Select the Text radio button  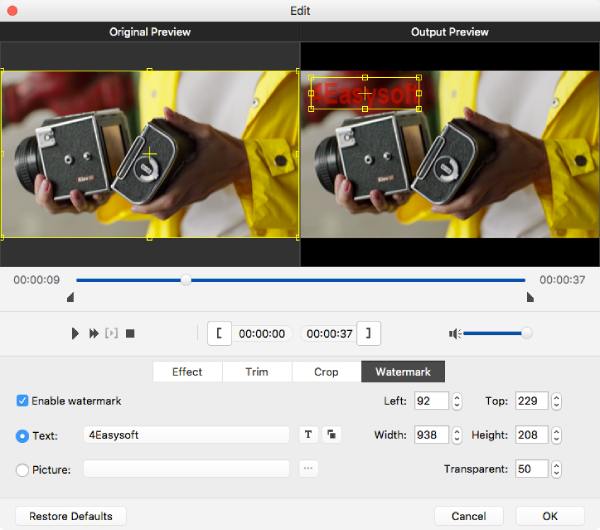click(22, 436)
